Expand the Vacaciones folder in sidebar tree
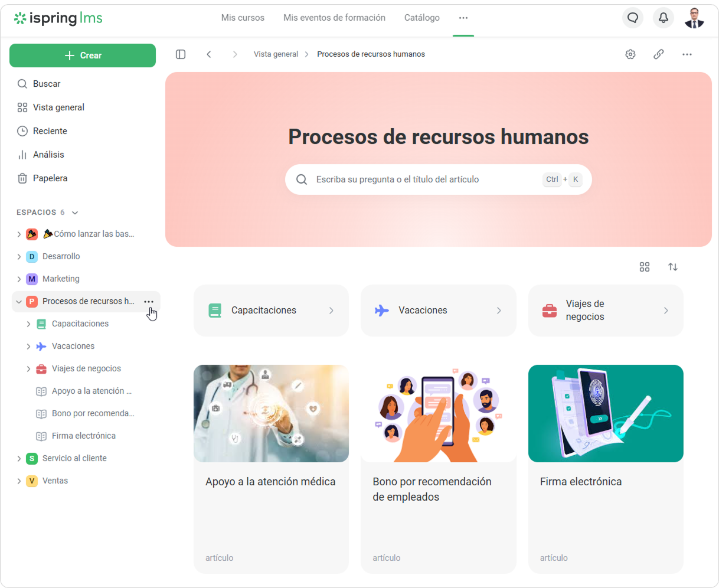Screen dimensions: 719x588 pos(28,347)
